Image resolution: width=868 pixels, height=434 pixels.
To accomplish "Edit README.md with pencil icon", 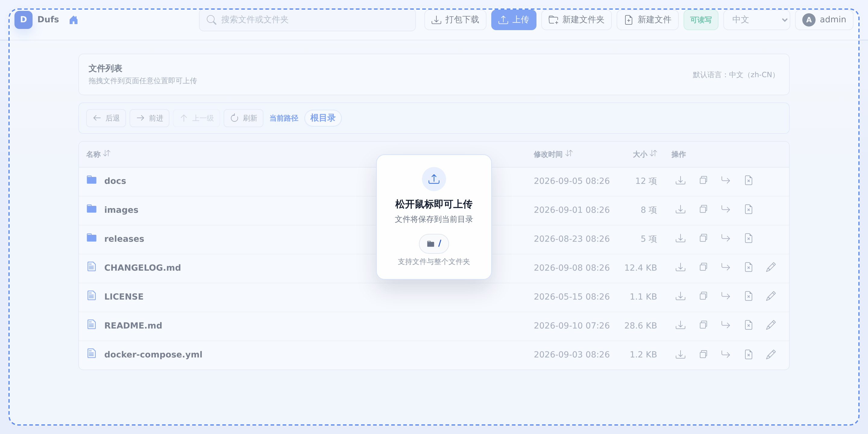I will 771,325.
